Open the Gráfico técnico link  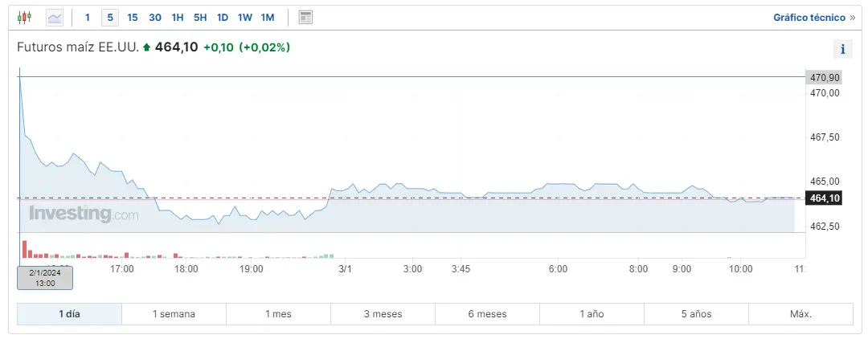809,17
